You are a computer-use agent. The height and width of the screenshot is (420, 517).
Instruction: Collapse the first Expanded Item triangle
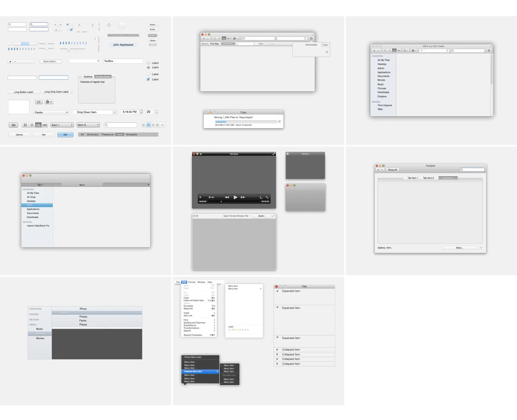(x=277, y=291)
